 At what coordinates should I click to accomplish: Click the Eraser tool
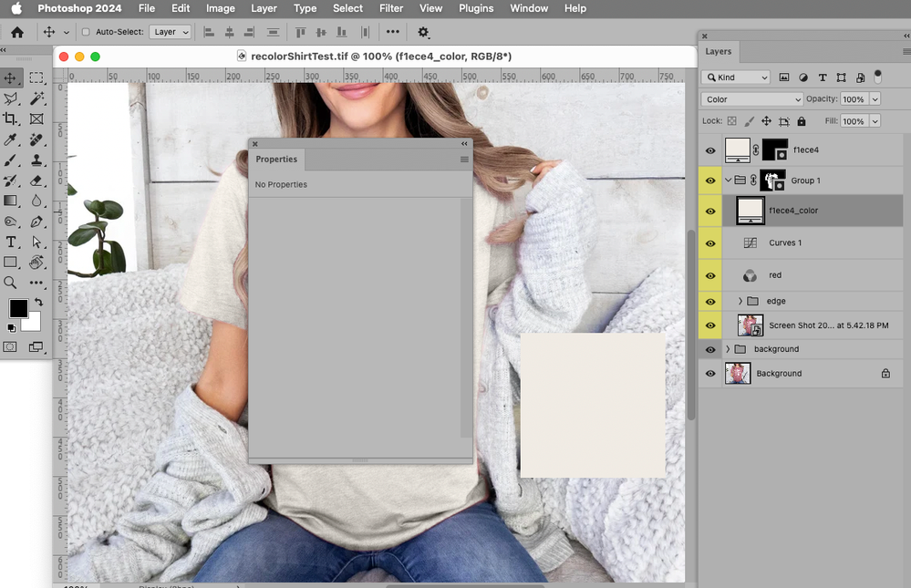click(x=36, y=181)
